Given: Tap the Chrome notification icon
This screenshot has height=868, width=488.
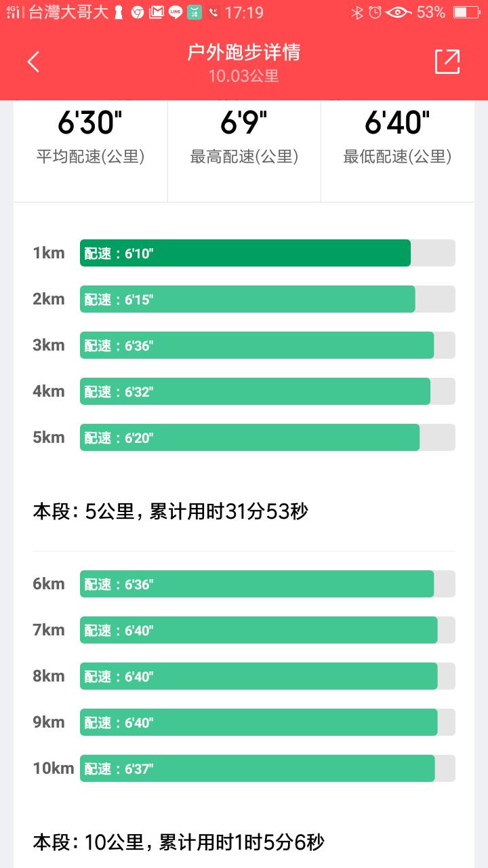Looking at the screenshot, I should (x=138, y=12).
